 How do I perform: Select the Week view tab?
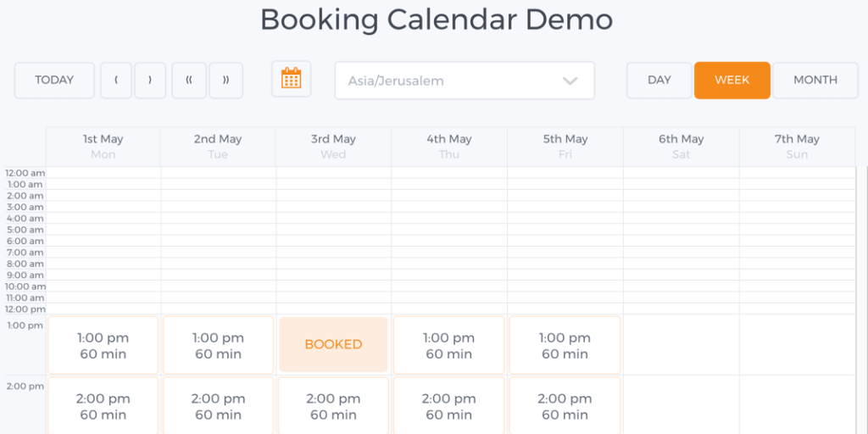pos(732,81)
